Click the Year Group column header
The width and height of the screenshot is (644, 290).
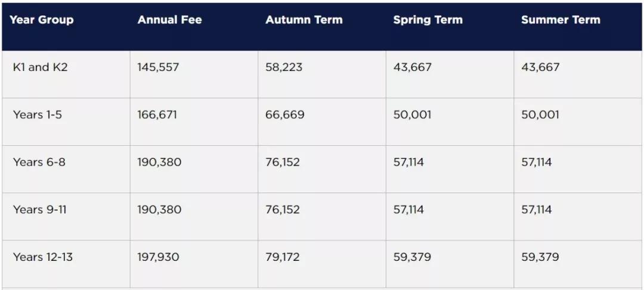tap(42, 20)
